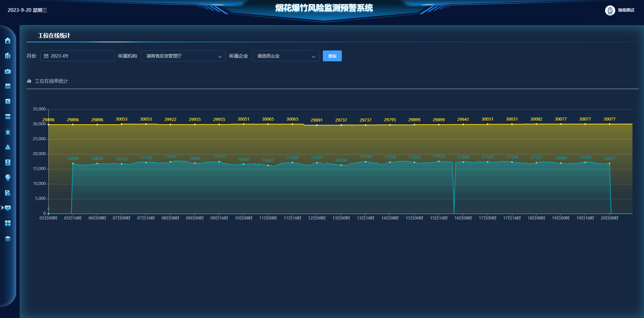Viewport: 644px width, 318px height.
Task: Open the 湖南测试 user name
Action: coord(626,10)
